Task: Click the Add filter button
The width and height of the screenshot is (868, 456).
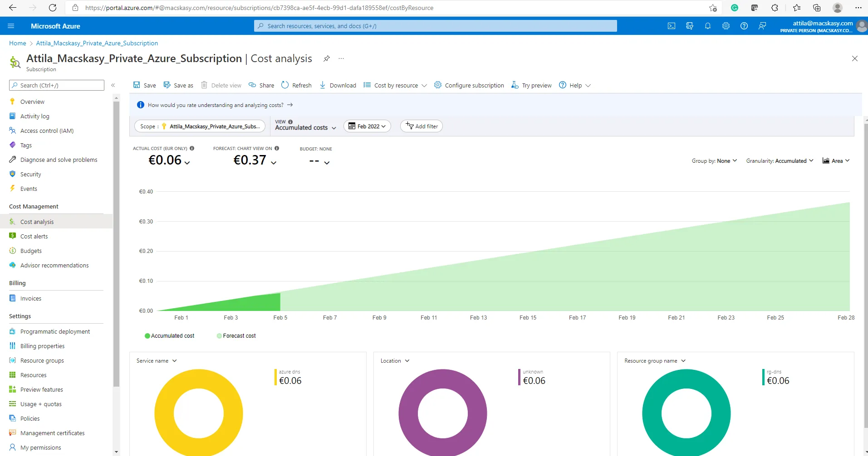Action: tap(421, 126)
